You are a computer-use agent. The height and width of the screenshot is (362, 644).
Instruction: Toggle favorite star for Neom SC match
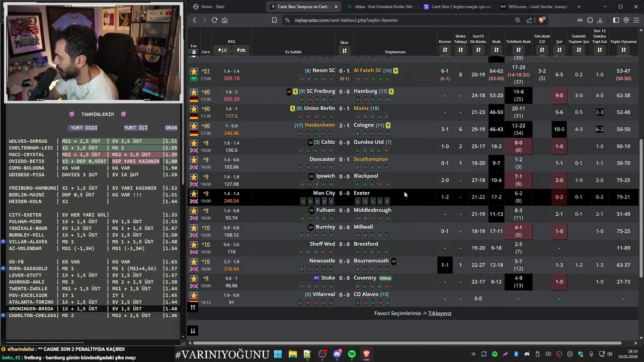pos(194,71)
